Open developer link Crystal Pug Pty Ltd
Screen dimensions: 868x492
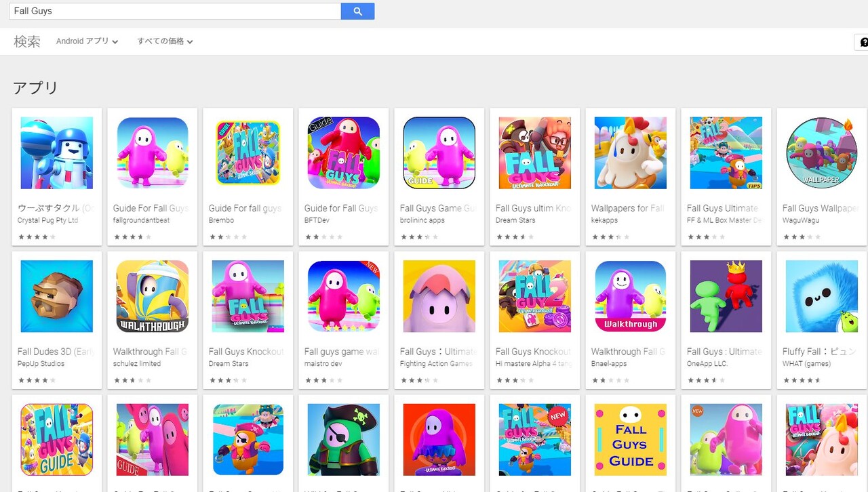point(47,220)
